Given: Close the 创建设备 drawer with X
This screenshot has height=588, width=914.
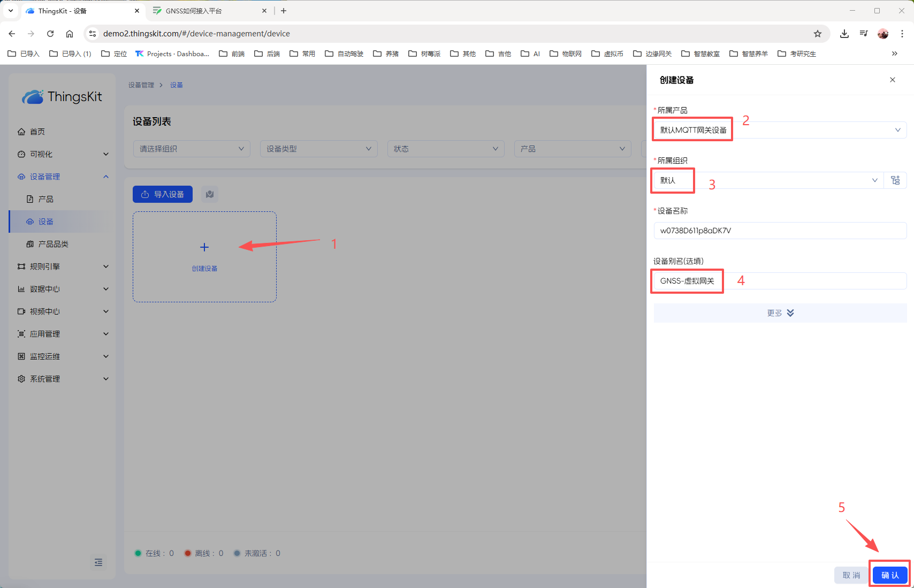Looking at the screenshot, I should (x=892, y=80).
